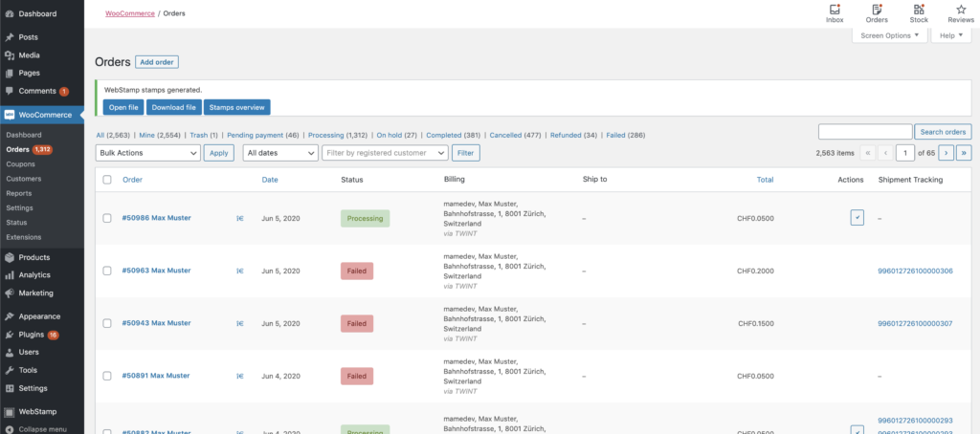Image resolution: width=980 pixels, height=434 pixels.
Task: Click the Marketing megaphone icon
Action: click(10, 293)
